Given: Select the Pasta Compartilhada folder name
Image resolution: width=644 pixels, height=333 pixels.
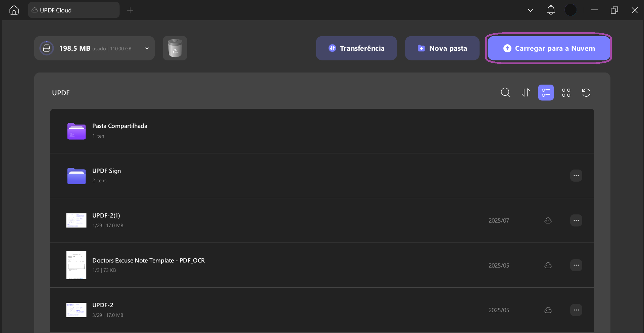Looking at the screenshot, I should point(120,126).
